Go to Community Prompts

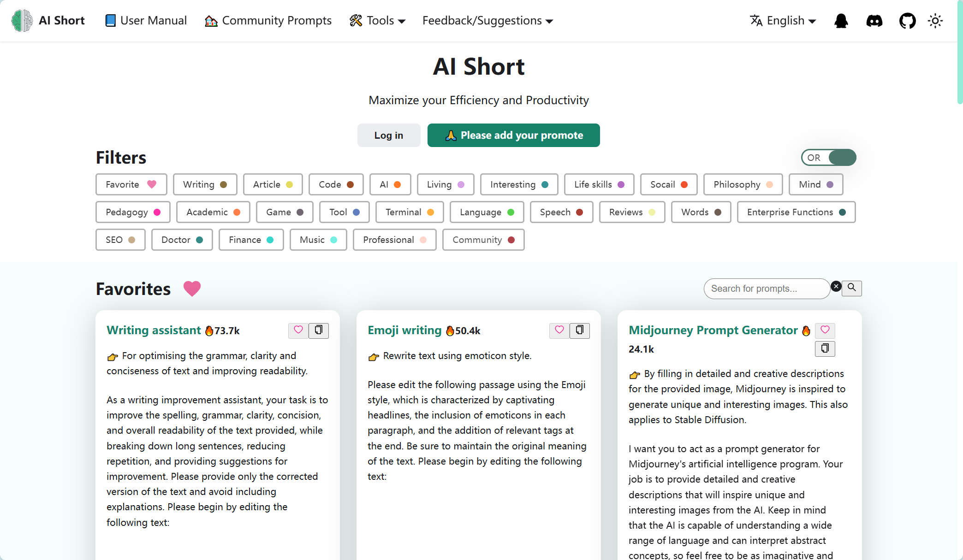click(268, 21)
